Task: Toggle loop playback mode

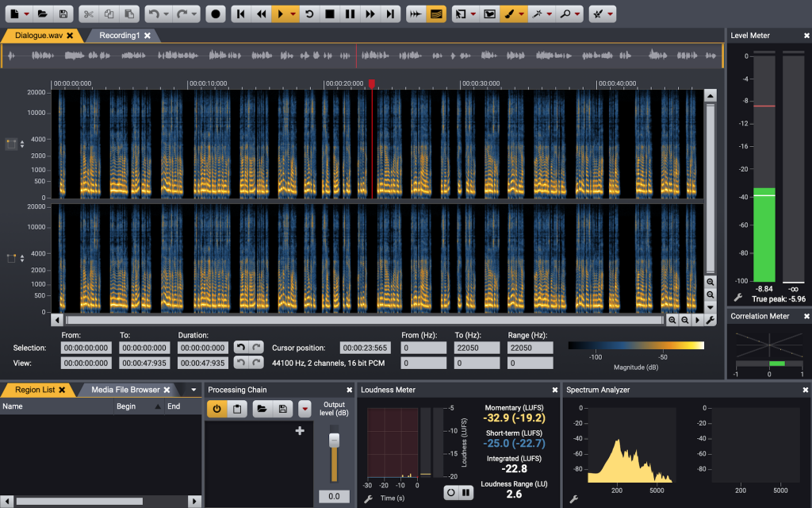Action: [309, 14]
